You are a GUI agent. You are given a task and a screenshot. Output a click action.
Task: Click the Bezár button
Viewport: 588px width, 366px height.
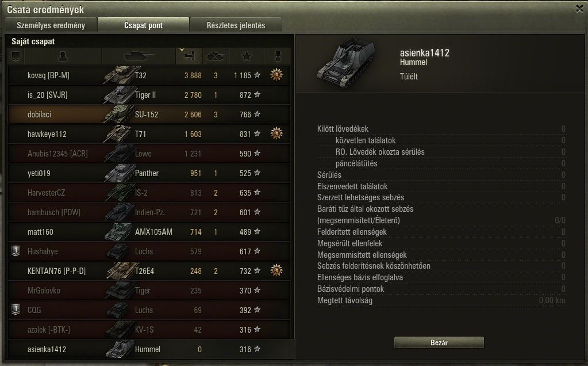pyautogui.click(x=439, y=342)
